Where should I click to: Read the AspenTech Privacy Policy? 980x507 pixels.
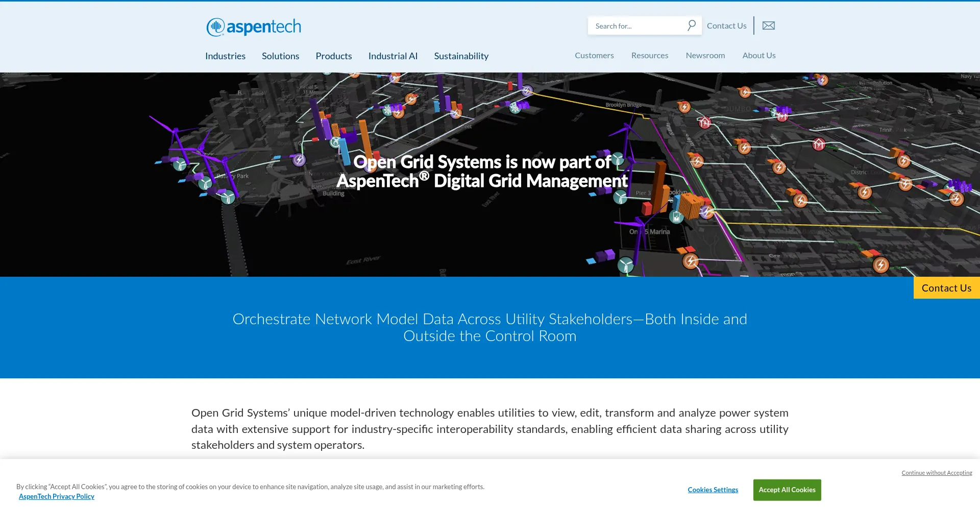(57, 496)
